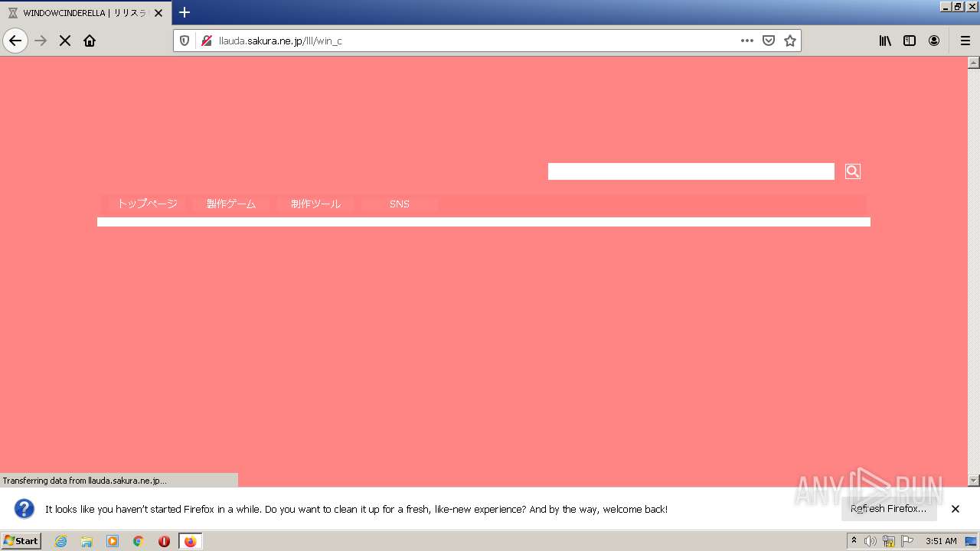Open page actions three-dot menu
The height and width of the screenshot is (551, 980).
tap(747, 41)
